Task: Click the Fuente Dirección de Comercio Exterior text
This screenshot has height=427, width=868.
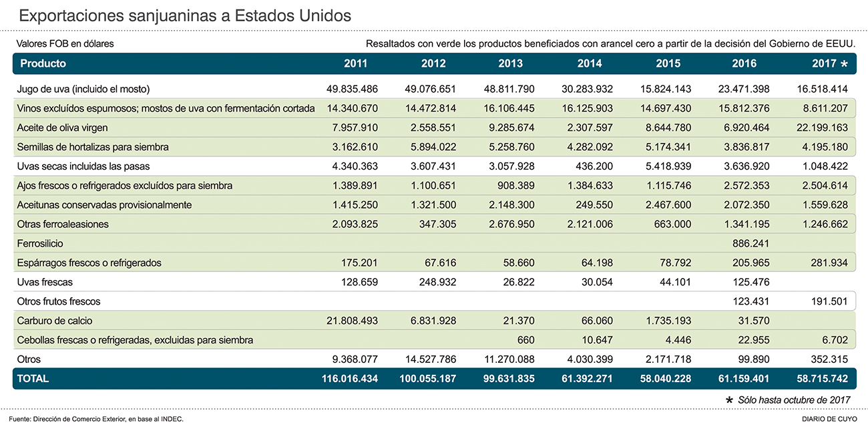Action: (96, 418)
